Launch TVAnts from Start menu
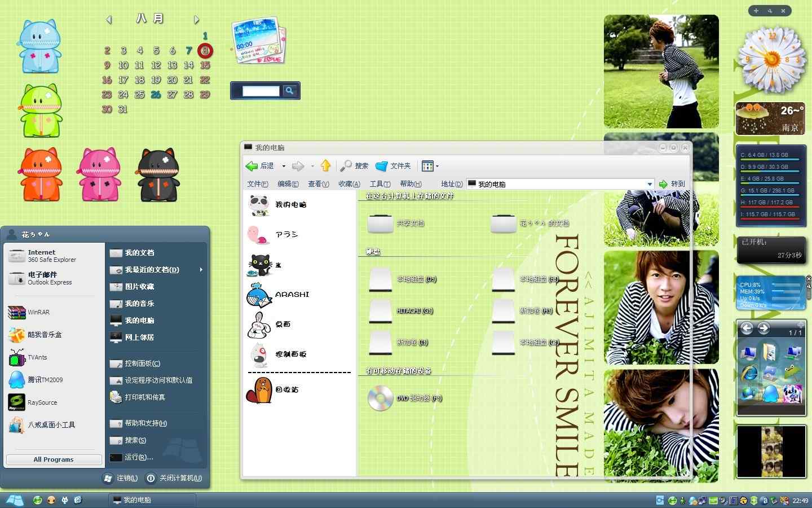 [55, 357]
